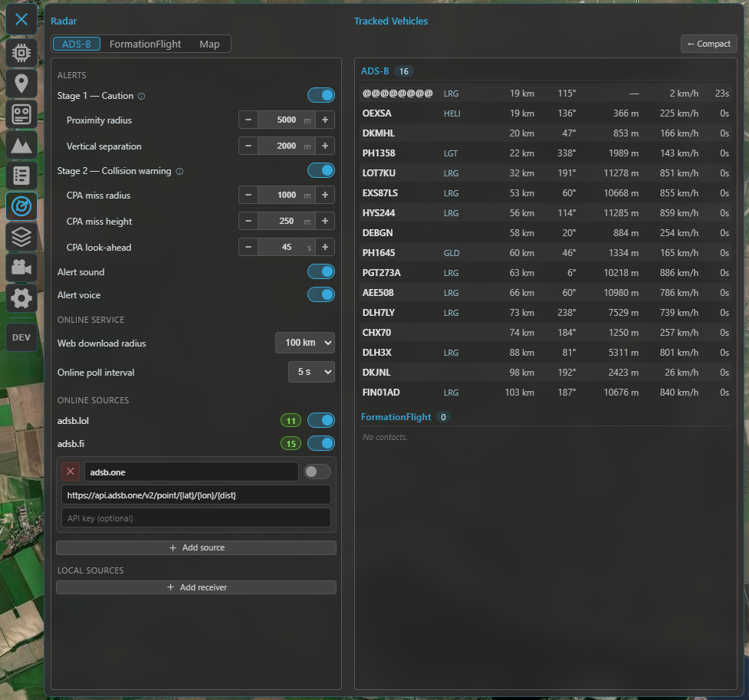Image resolution: width=749 pixels, height=700 pixels.
Task: Switch to the FormationFlight tab
Action: (145, 44)
